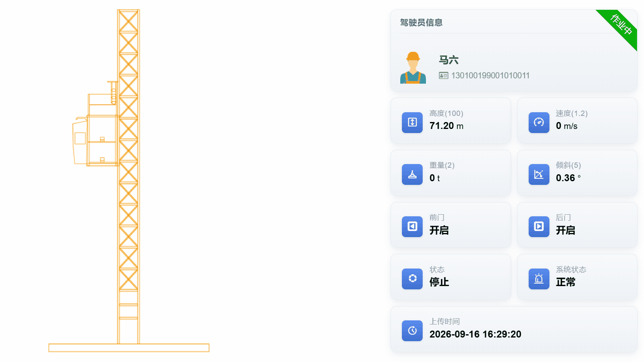The image size is (644, 362).
Task: Click the 重量(2) label
Action: pyautogui.click(x=442, y=165)
